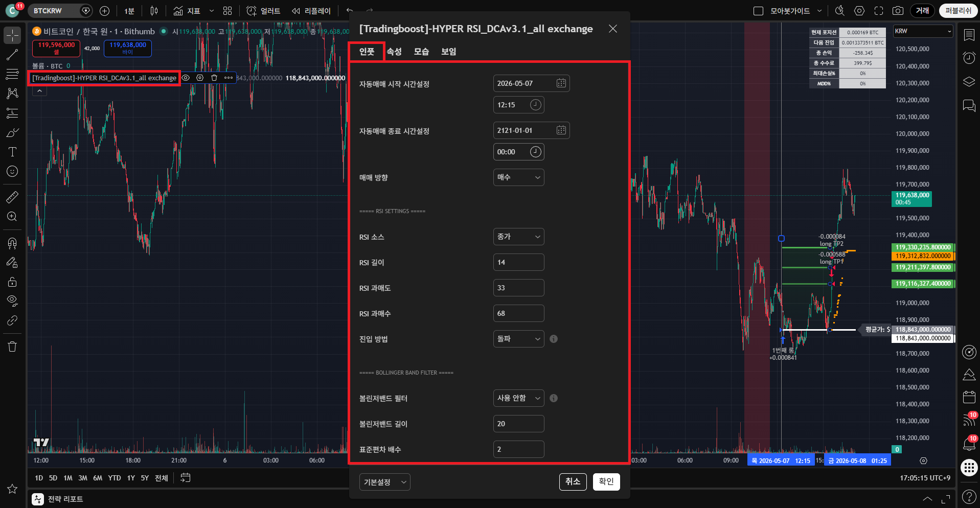This screenshot has width=980, height=508.
Task: Open chat bubbles icon on right sidebar
Action: (969, 105)
